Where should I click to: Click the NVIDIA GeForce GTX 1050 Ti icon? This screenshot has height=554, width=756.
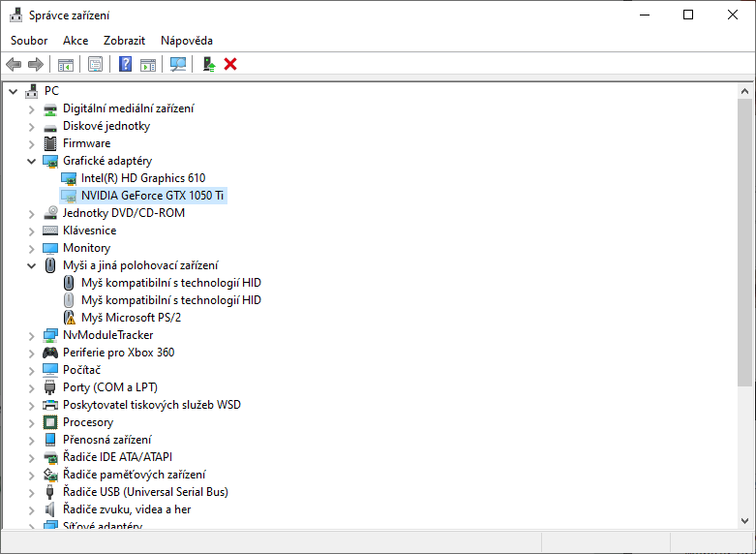tap(69, 196)
